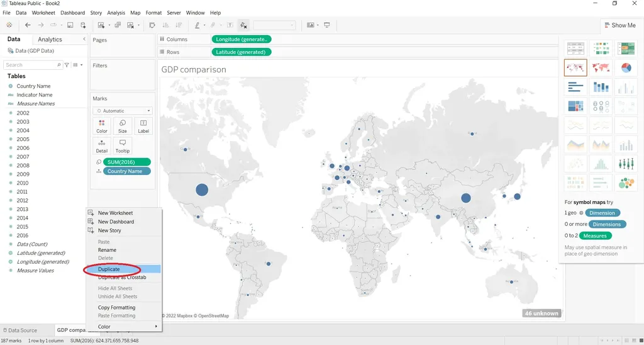Click the Detail mark button

click(x=102, y=146)
